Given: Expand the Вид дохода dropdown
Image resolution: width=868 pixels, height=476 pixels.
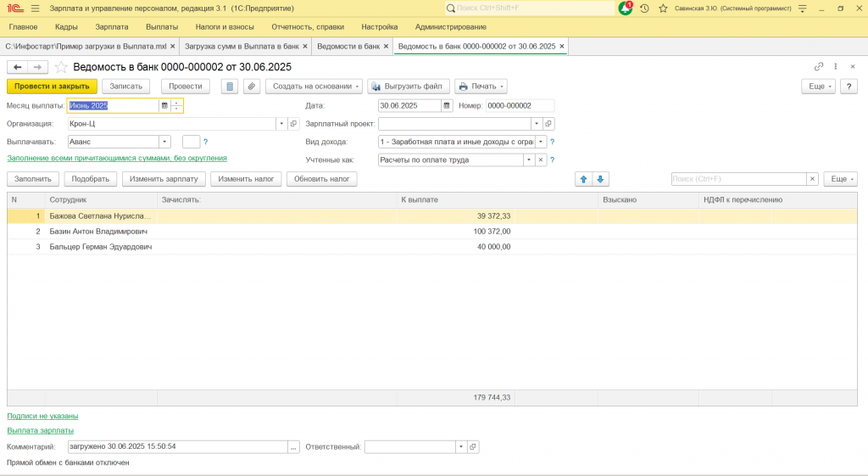Looking at the screenshot, I should tap(541, 142).
